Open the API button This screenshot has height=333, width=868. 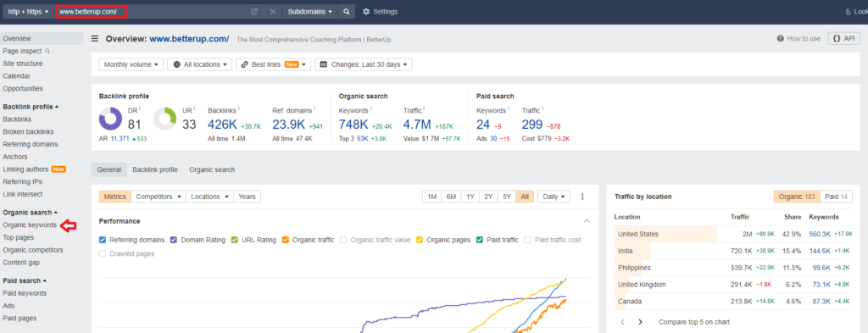click(844, 39)
